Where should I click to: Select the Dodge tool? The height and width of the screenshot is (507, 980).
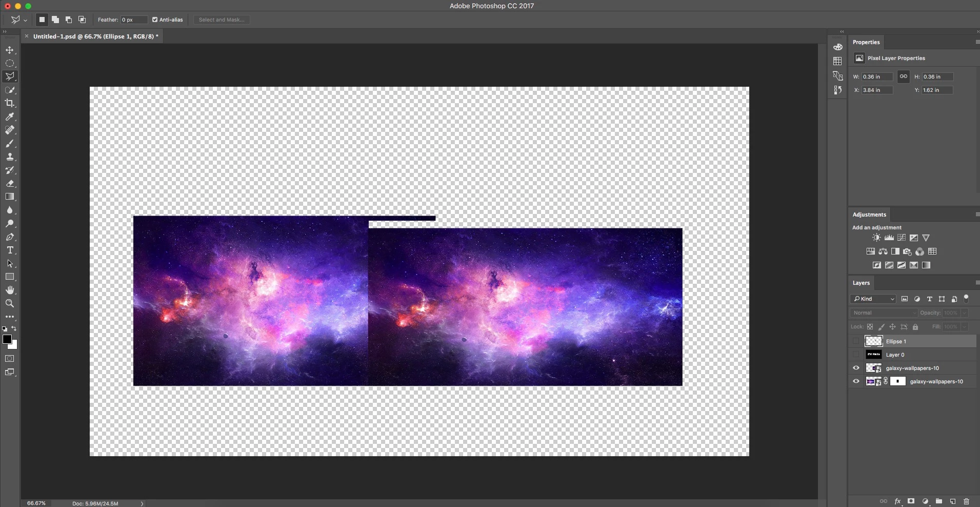coord(10,223)
